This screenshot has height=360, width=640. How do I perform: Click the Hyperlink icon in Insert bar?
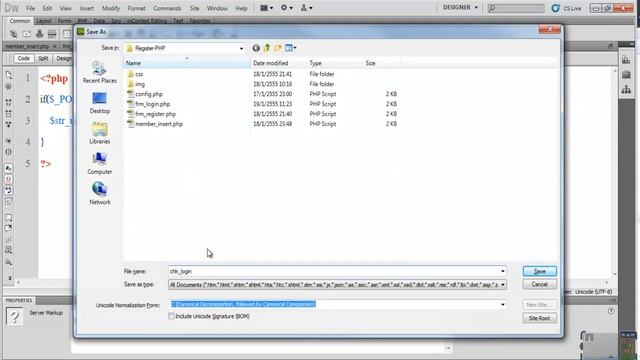coord(13,34)
